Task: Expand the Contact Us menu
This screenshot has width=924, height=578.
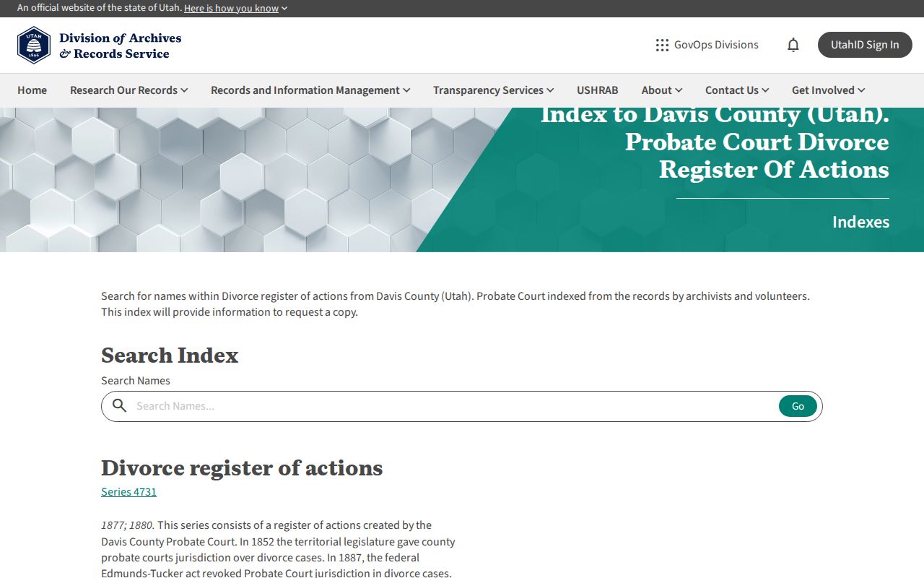Action: tap(737, 90)
